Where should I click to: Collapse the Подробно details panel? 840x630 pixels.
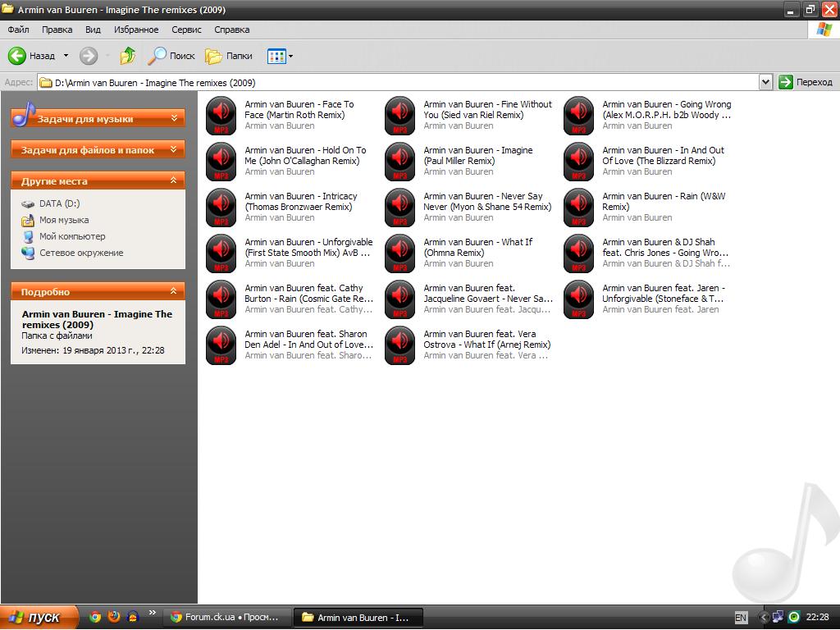(98, 292)
